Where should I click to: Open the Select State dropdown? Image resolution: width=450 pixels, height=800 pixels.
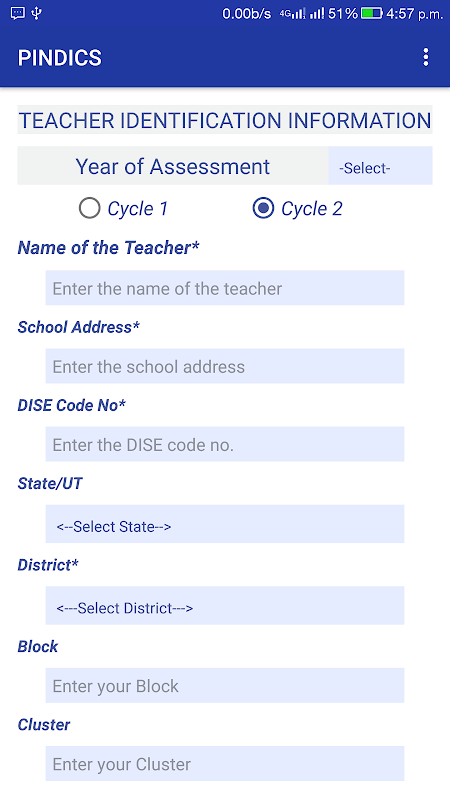point(225,524)
